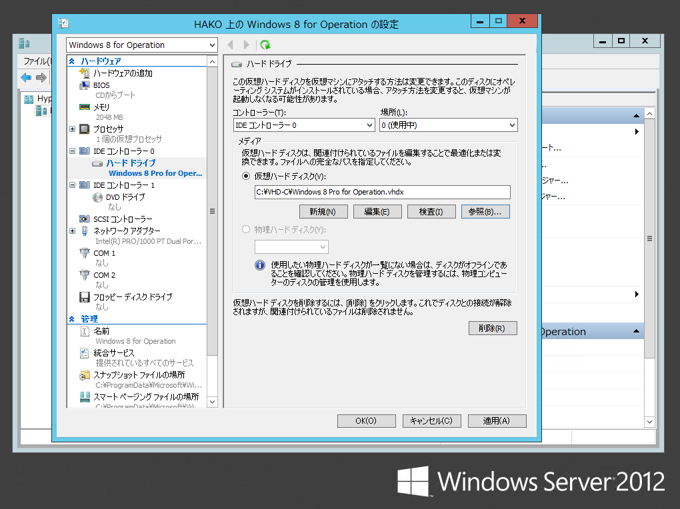The width and height of the screenshot is (680, 509).
Task: Collapse the IDE コントローラー 0 node
Action: [x=72, y=151]
